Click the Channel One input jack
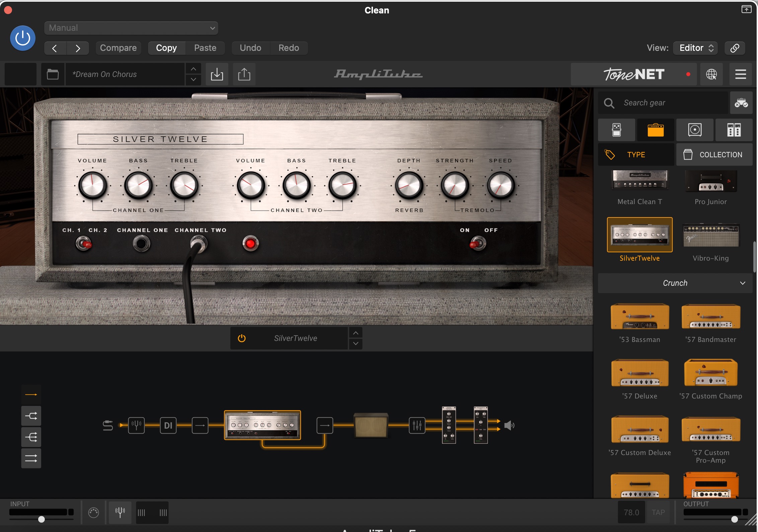Viewport: 758px width, 532px height. pos(141,244)
